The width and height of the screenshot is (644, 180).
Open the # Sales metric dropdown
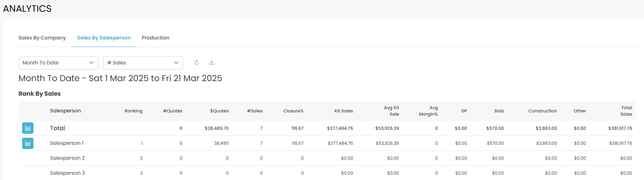click(143, 63)
